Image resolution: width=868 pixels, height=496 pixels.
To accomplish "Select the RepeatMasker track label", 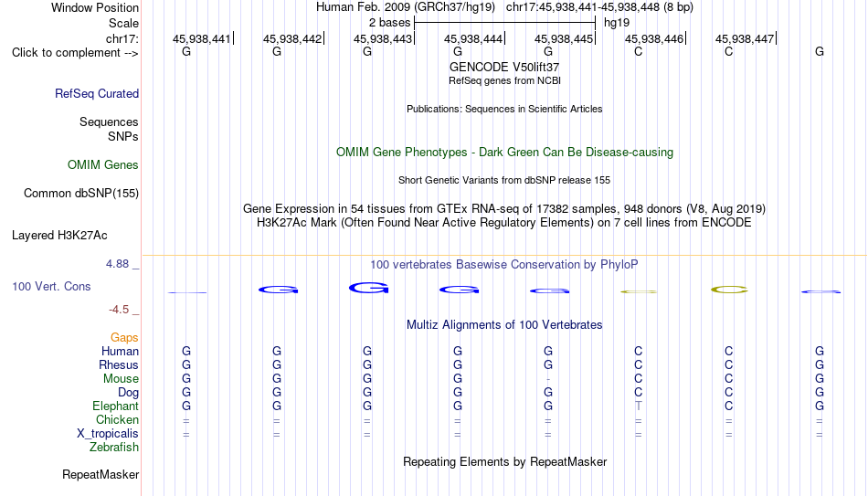I will pyautogui.click(x=101, y=474).
